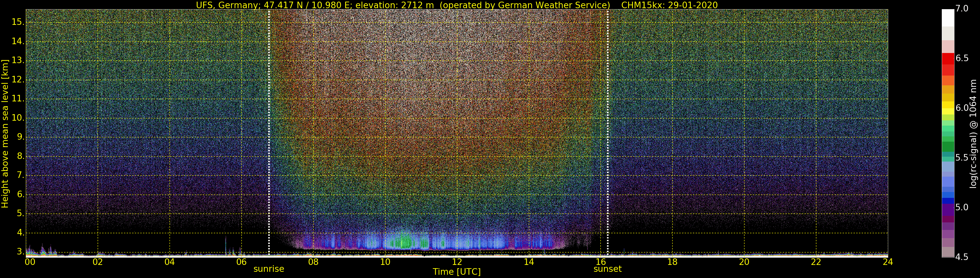Screen dimensions: 980x278
Task: Click the 'Height above mean sea level [km]' label
Action: coord(5,133)
